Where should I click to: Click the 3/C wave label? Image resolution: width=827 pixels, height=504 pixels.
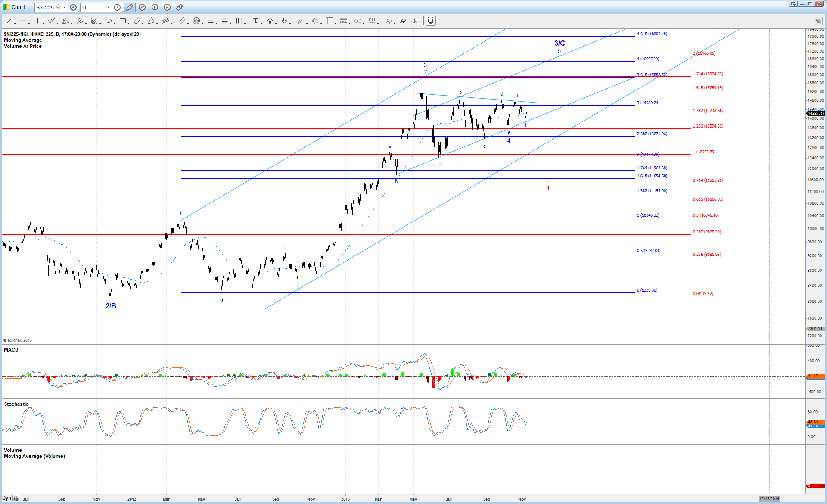tap(560, 43)
